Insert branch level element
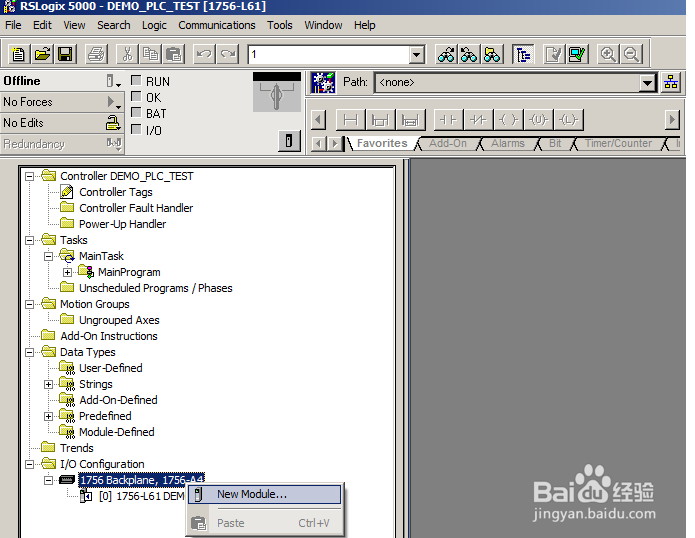 (410, 120)
